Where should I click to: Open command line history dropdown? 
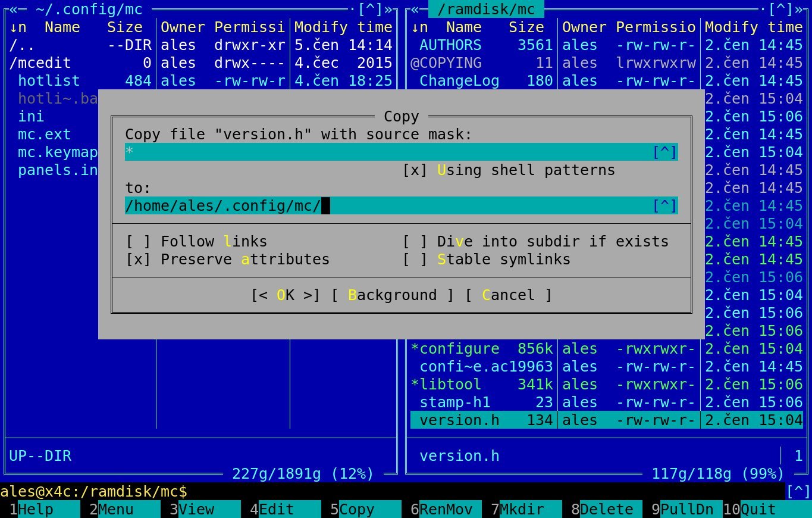click(798, 492)
